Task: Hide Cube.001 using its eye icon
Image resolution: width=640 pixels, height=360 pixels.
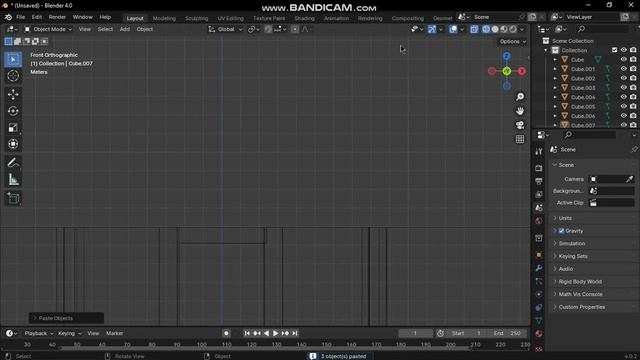Action: [623, 69]
